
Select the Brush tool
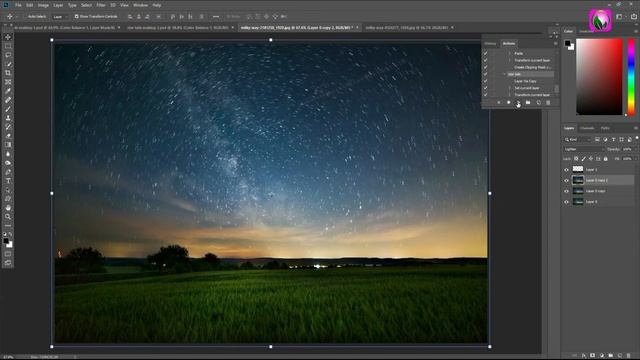click(x=8, y=109)
